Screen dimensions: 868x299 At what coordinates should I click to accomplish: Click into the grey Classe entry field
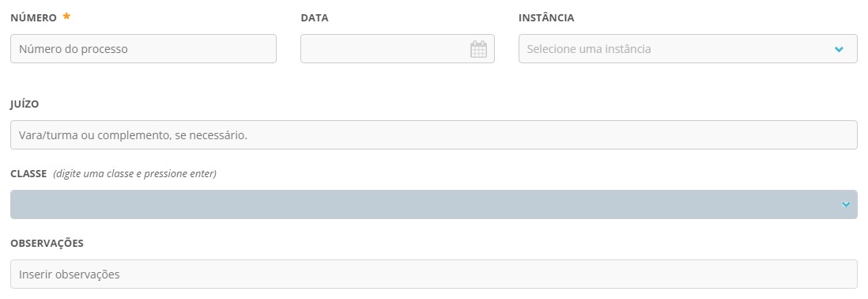[434, 204]
